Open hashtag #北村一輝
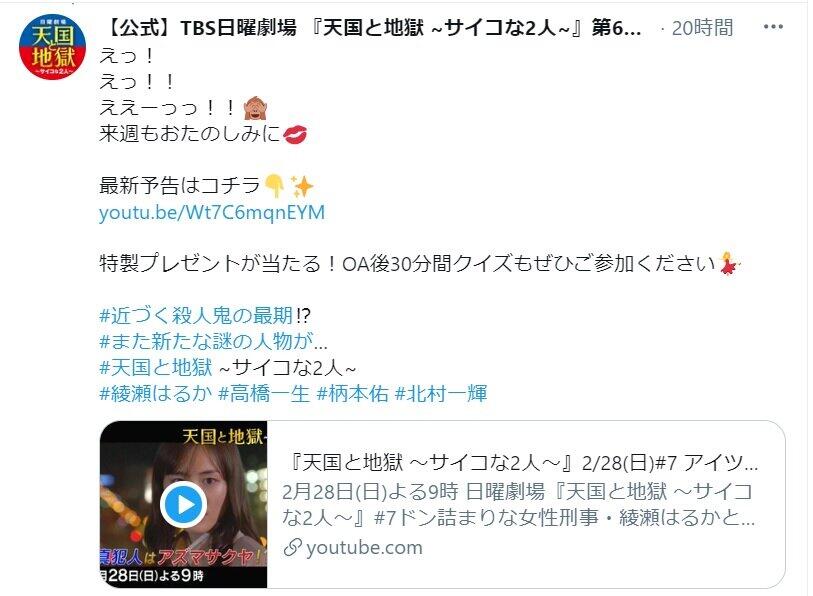This screenshot has height=596, width=813. tap(441, 394)
